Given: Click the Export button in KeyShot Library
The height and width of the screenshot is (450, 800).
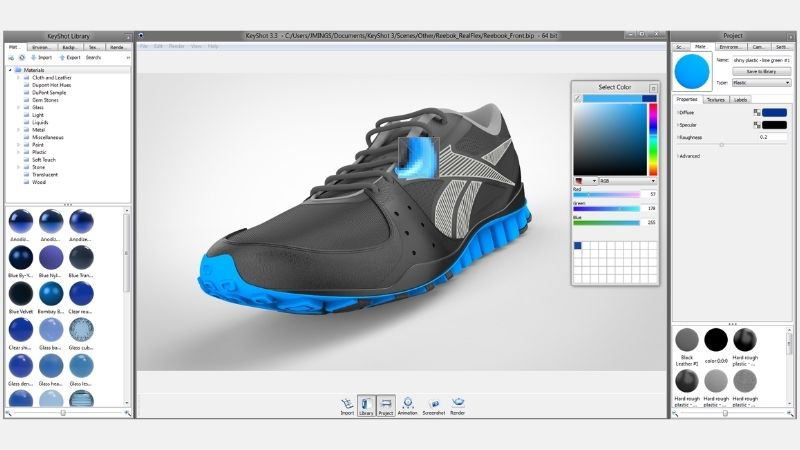Looking at the screenshot, I should pyautogui.click(x=70, y=58).
